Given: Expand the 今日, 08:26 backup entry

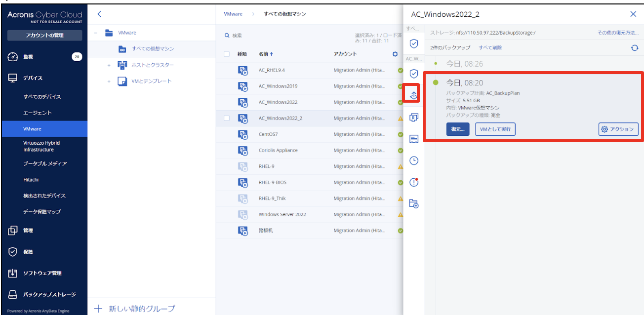Looking at the screenshot, I should tap(464, 64).
